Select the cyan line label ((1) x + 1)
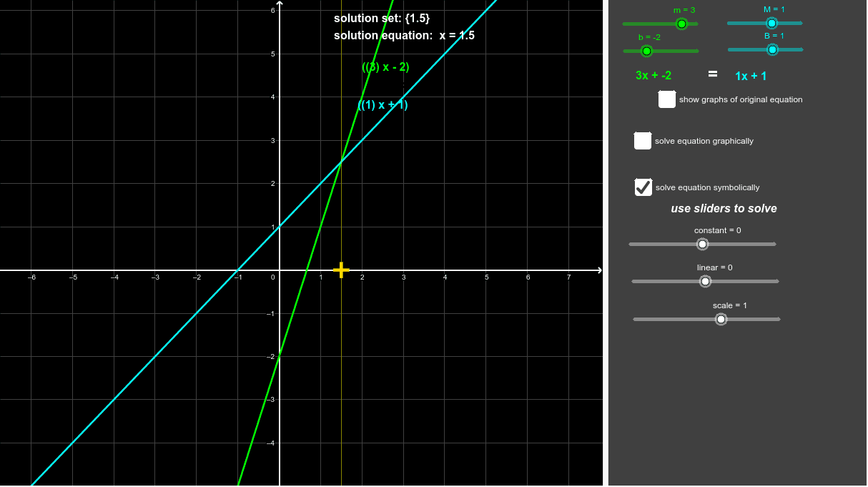This screenshot has height=487, width=868. pyautogui.click(x=383, y=105)
